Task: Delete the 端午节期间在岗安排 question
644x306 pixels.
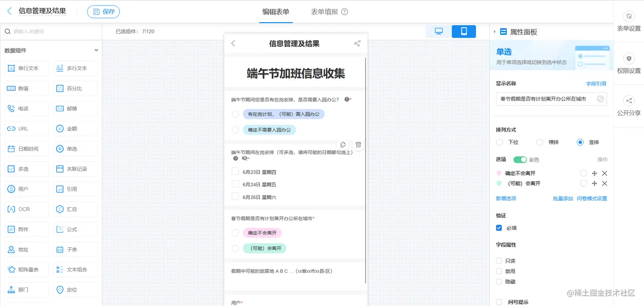Action: tap(358, 144)
